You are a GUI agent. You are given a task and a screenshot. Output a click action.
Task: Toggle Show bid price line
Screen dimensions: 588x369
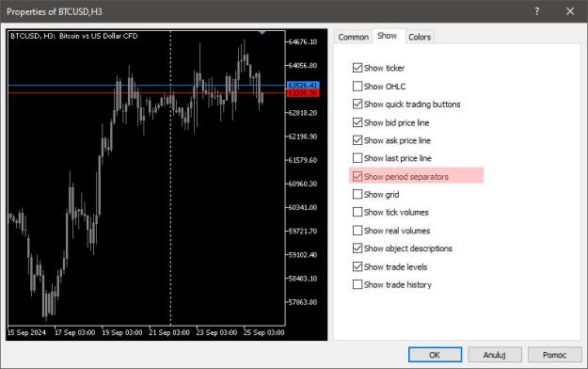[358, 122]
